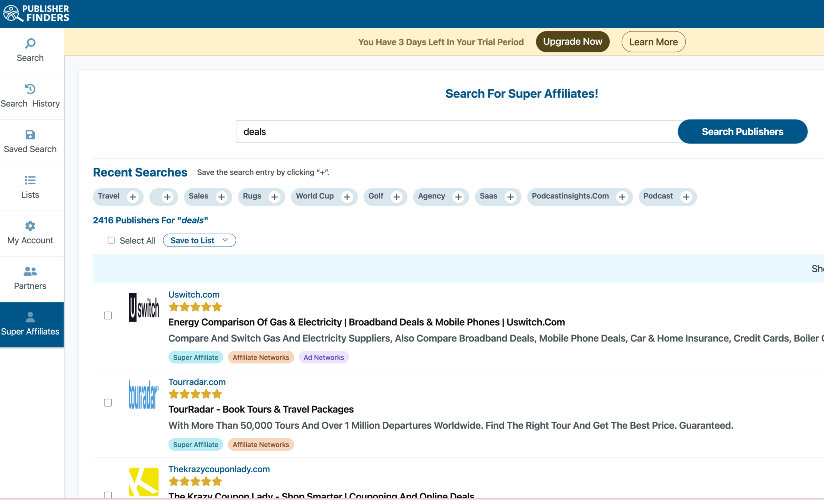Save the Travel search with plus
The height and width of the screenshot is (500, 824).
coord(133,197)
